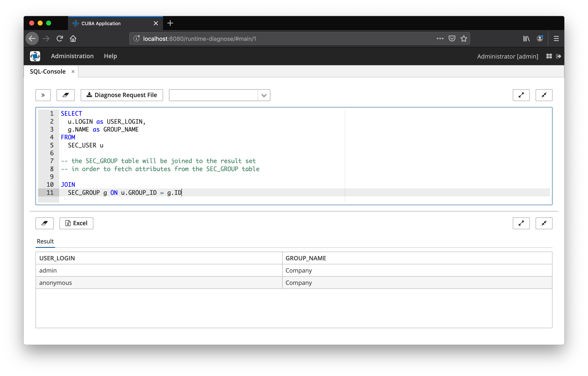Image resolution: width=588 pixels, height=376 pixels.
Task: Click the 'g.NAME as GROUP_NAME' line
Action: pos(103,129)
